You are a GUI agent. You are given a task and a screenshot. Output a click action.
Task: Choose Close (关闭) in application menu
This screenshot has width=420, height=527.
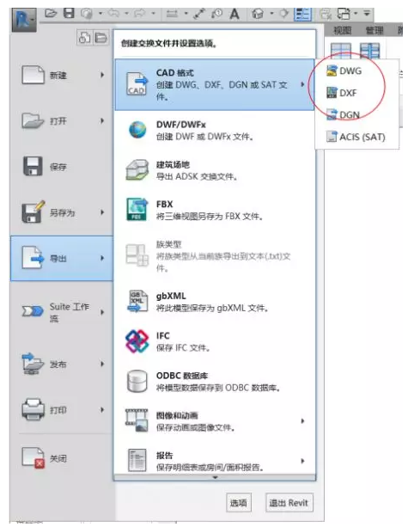tap(62, 458)
